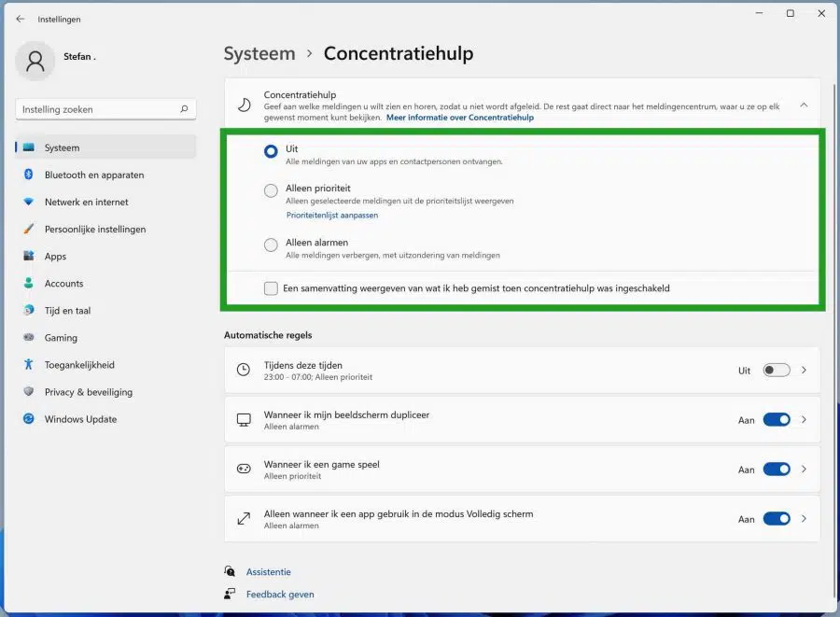Collapse the Concentratiehulp section chevron
The width and height of the screenshot is (840, 617).
click(804, 105)
